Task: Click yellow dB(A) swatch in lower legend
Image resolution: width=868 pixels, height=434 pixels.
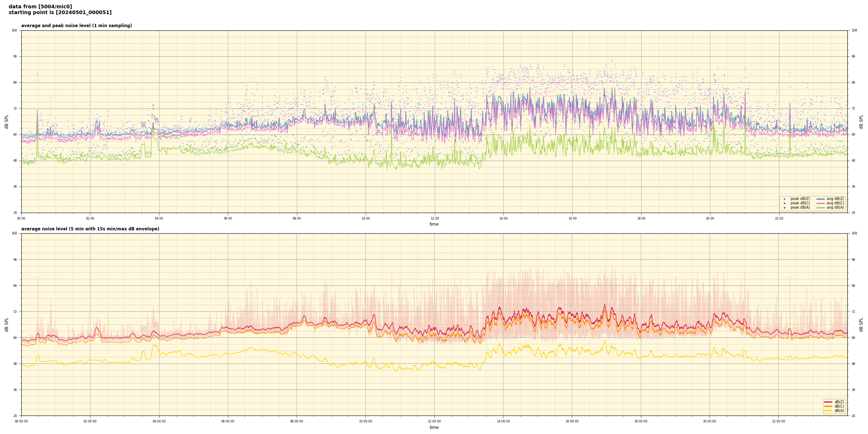Action: click(828, 410)
